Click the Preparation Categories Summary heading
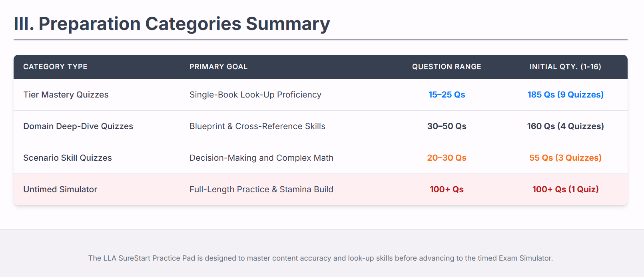Viewport: 644px width, 277px height. coord(172,24)
